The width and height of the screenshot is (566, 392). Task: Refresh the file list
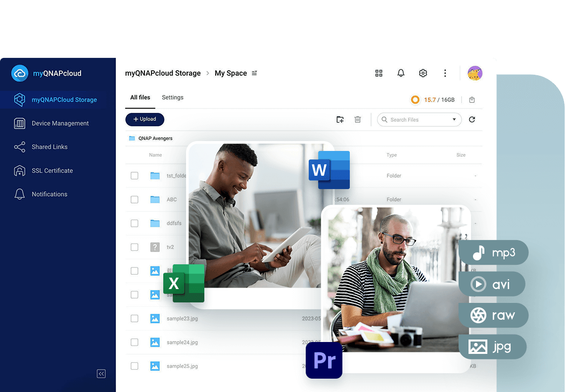[472, 119]
